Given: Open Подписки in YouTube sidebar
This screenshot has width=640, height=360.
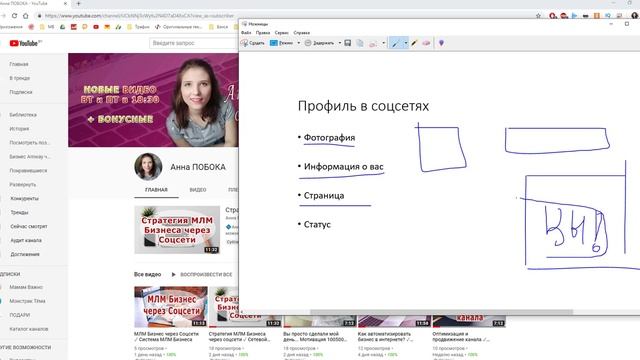Looking at the screenshot, I should pos(21,92).
